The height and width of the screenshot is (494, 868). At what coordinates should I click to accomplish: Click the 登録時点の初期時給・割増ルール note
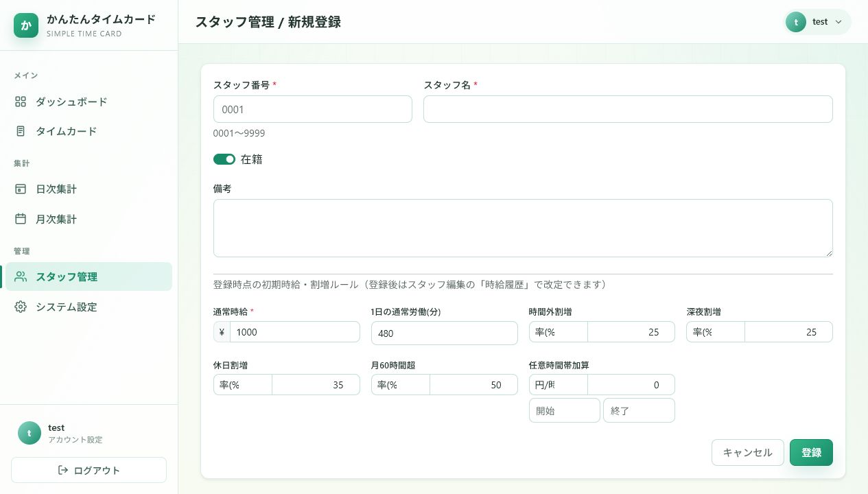[410, 284]
